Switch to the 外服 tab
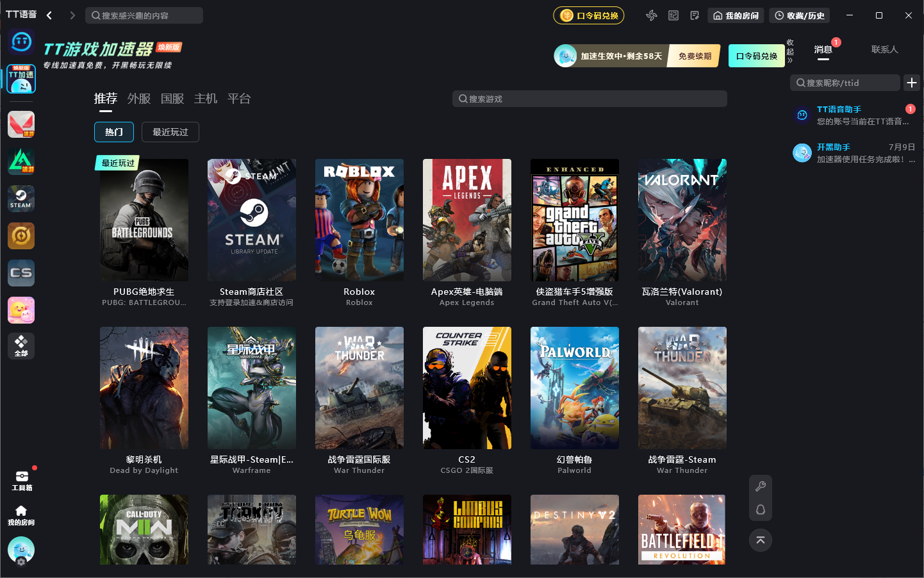The image size is (924, 578). pos(139,99)
